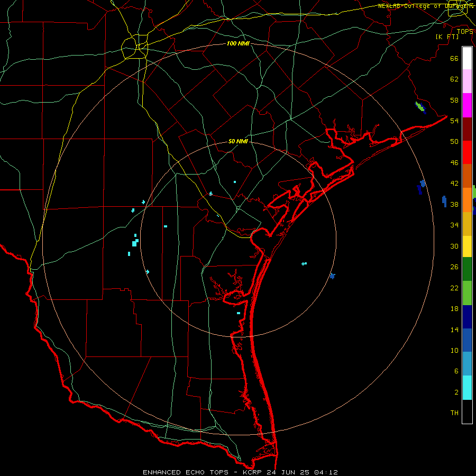Click the "34" legend value
This screenshot has width=476, height=476.
454,225
